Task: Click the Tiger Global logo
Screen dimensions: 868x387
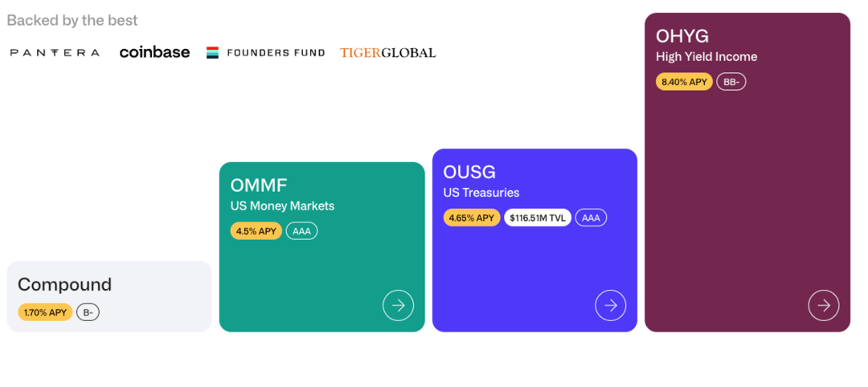Action: tap(387, 53)
